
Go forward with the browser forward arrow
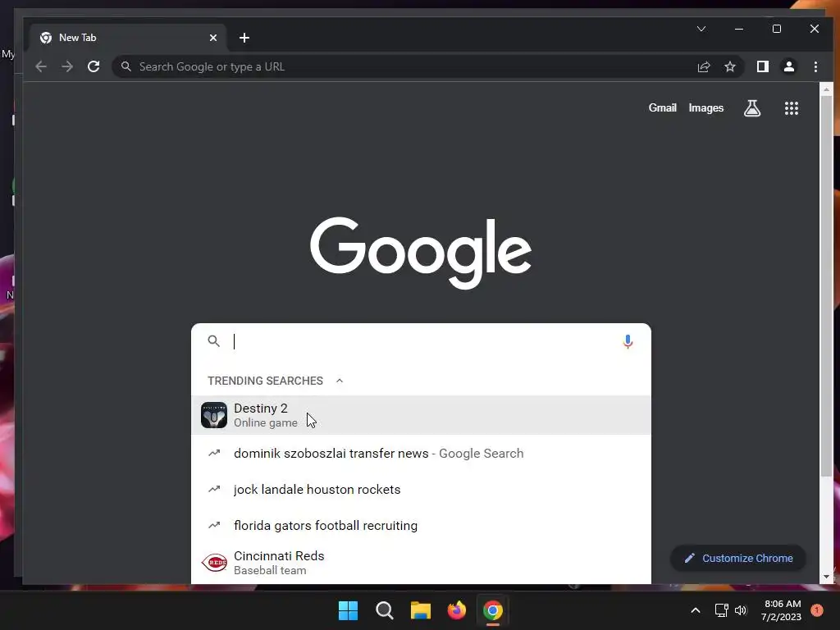click(67, 66)
